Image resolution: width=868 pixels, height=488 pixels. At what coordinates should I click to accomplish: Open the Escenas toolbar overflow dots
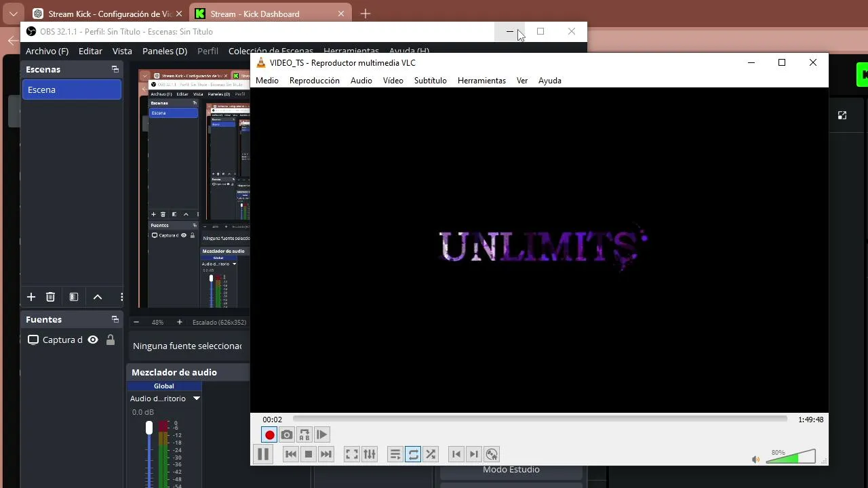(121, 297)
